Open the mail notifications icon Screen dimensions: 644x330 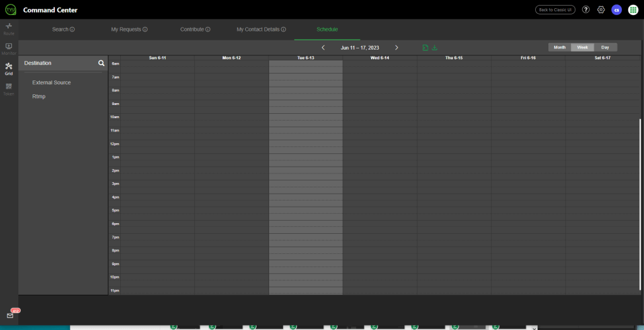click(10, 316)
